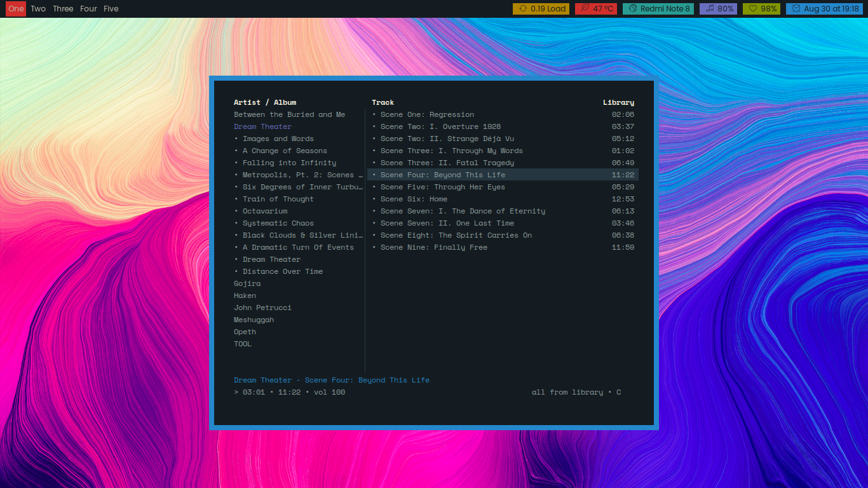
Task: Click the temperature icon showing 47 °C
Action: tap(585, 9)
